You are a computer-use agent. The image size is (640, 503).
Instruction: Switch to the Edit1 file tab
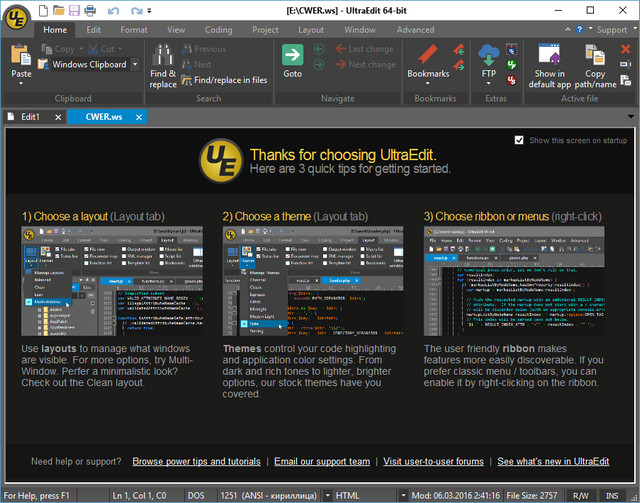tap(31, 117)
